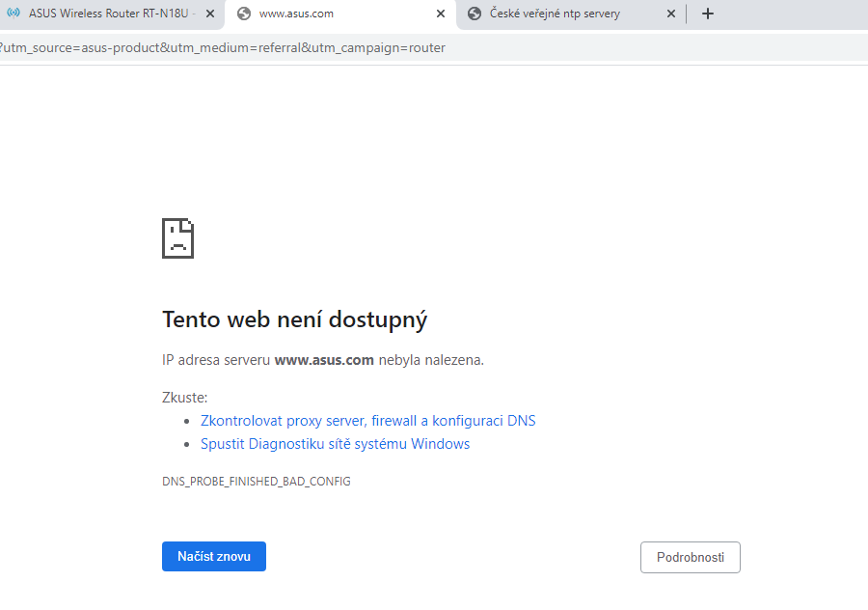This screenshot has height=610, width=868.
Task: Close the ASUS Wireless Router tab
Action: (210, 14)
